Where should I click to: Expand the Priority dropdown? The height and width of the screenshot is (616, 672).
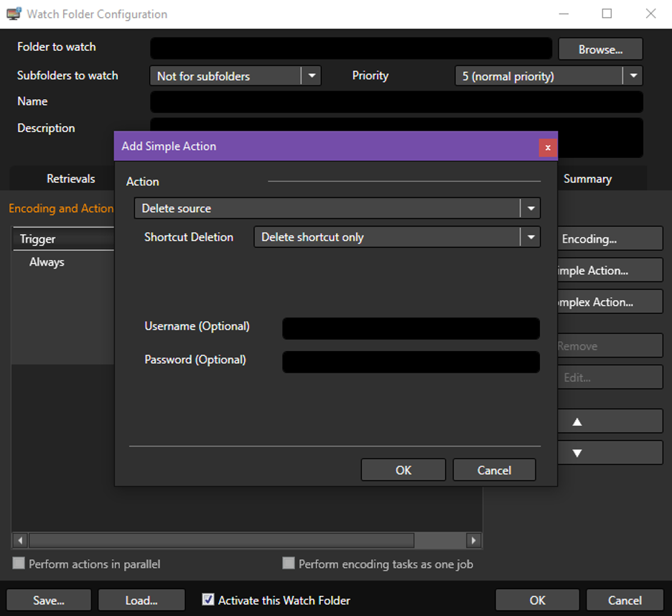point(549,76)
